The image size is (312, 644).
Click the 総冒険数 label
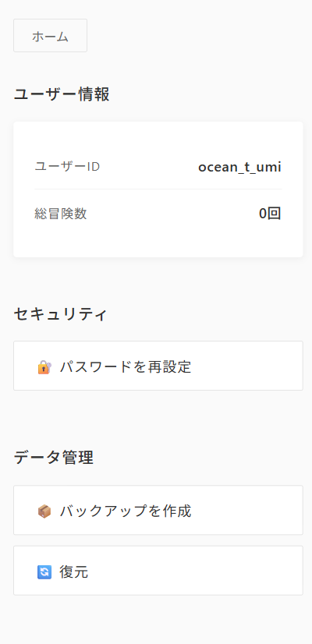point(60,214)
